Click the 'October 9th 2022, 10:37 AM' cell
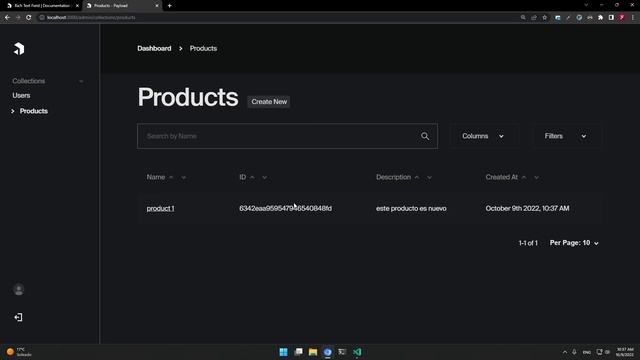 pos(527,208)
